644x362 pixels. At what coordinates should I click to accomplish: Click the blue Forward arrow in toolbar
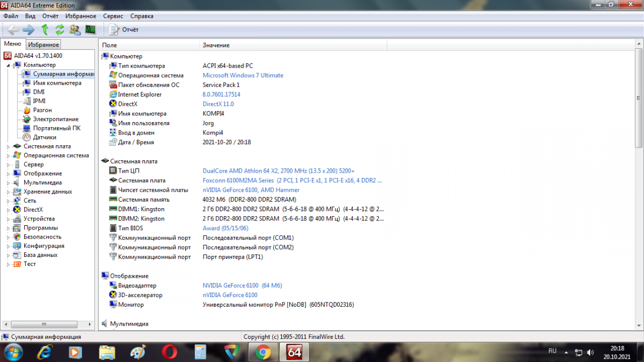(28, 29)
